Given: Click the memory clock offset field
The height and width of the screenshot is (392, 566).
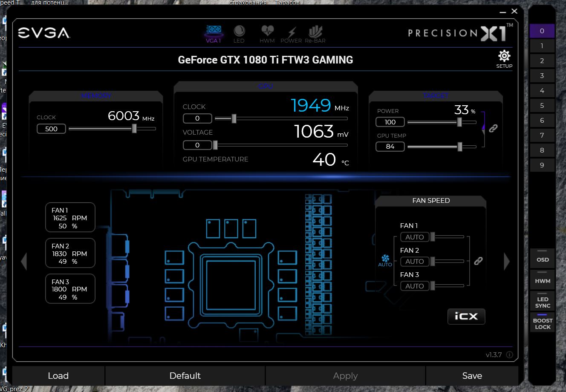Looking at the screenshot, I should pos(51,129).
